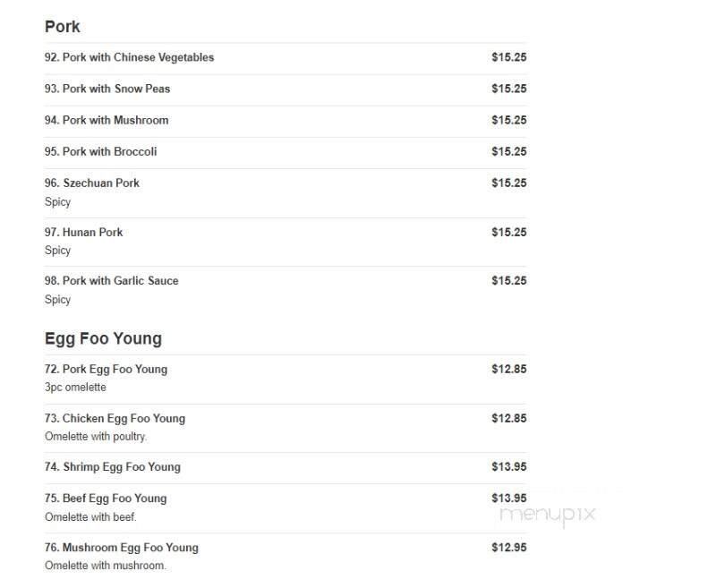Select Mushroom Egg Foo Young item
Screen dimensions: 708x588
coord(122,547)
